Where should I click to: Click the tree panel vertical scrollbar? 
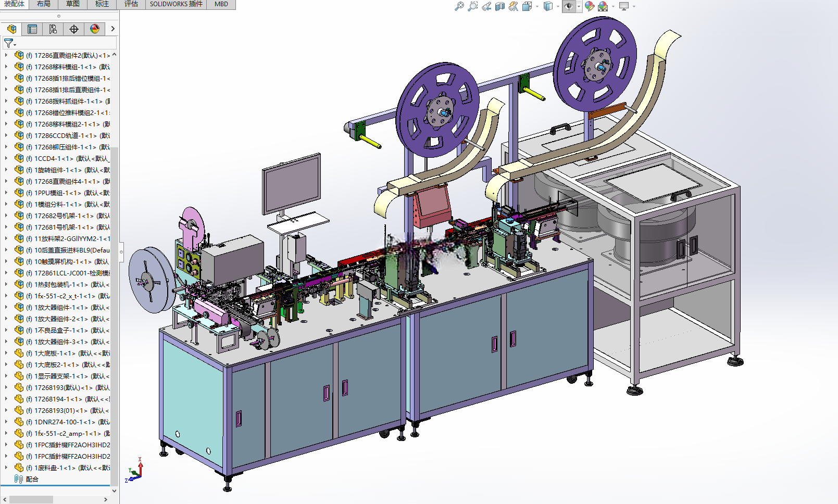coord(114,271)
